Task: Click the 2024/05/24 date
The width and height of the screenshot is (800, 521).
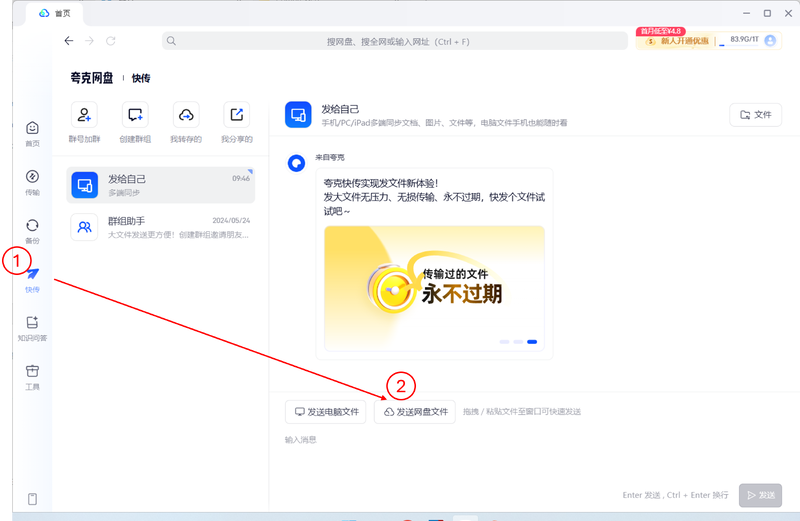Action: pos(231,220)
